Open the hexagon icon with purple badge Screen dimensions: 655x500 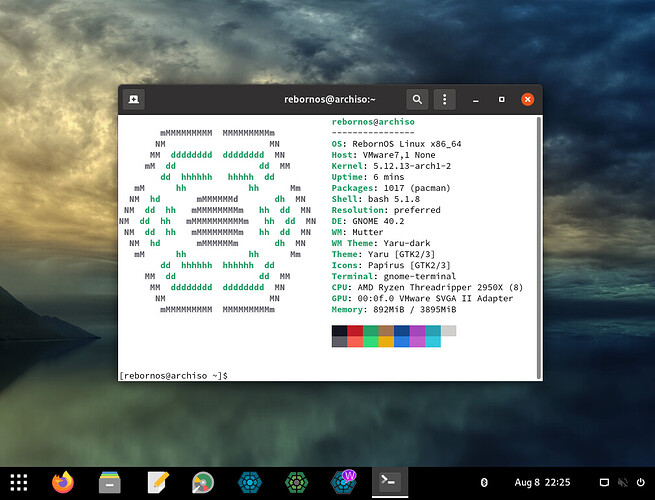click(x=342, y=482)
